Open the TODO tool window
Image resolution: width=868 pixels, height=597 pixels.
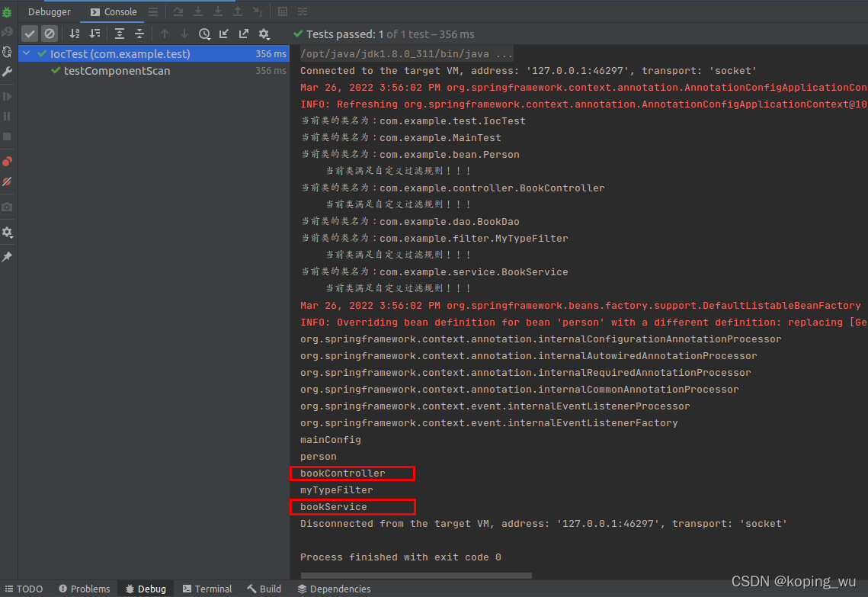pos(24,589)
